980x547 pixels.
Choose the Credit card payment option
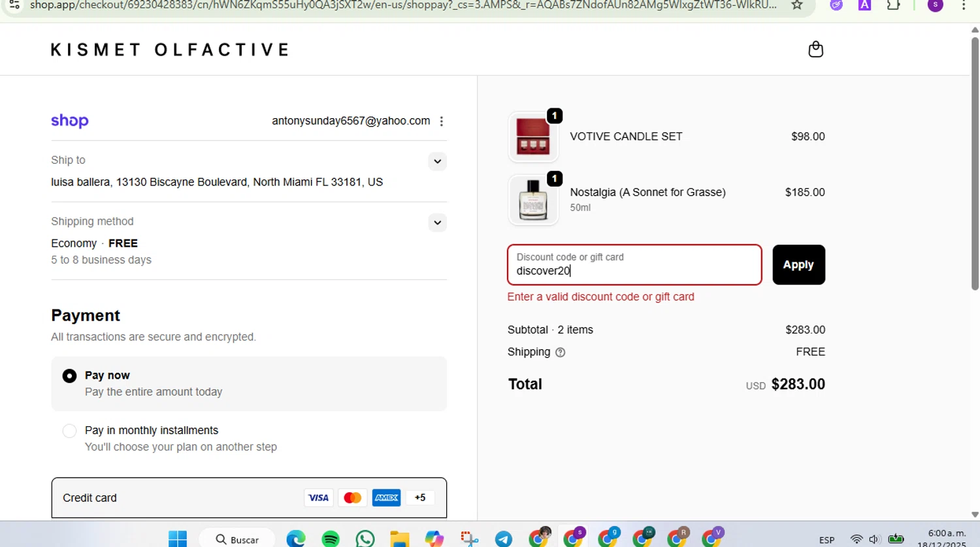tap(249, 498)
